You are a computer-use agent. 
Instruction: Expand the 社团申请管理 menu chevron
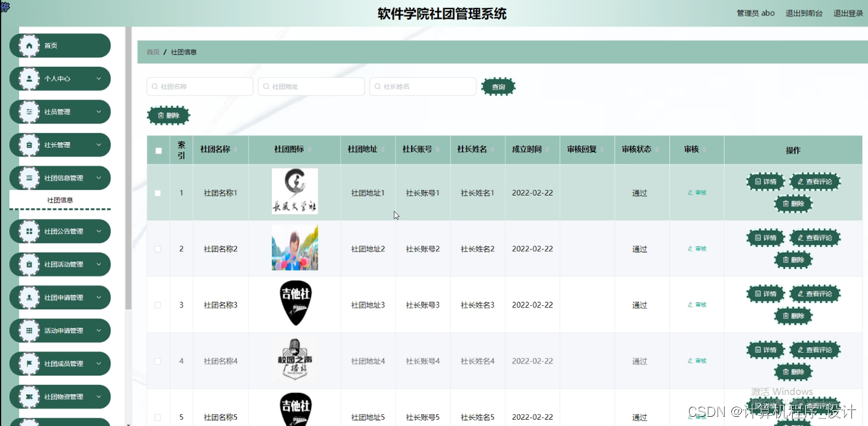99,297
